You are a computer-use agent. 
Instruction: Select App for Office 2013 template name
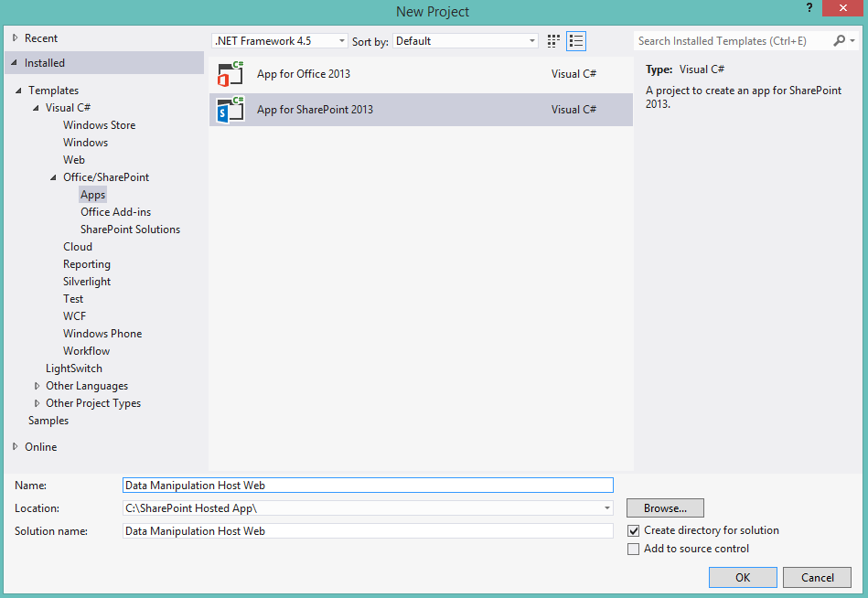(304, 74)
